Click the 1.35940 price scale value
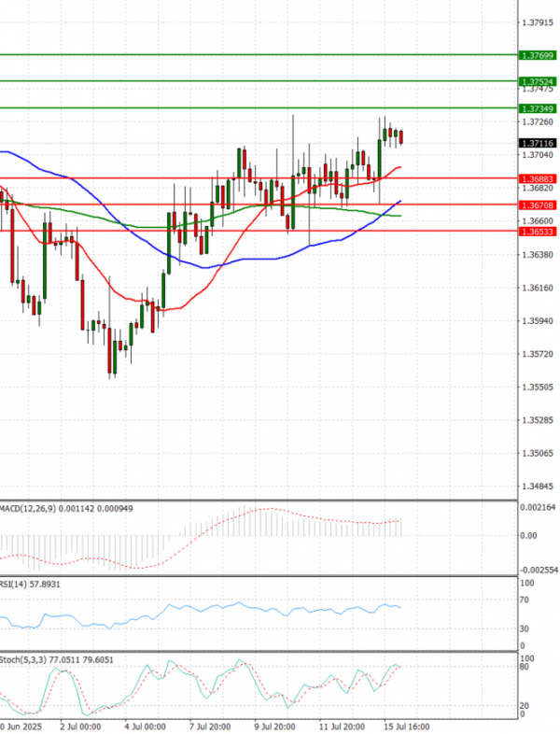The image size is (560, 734). 538,321
